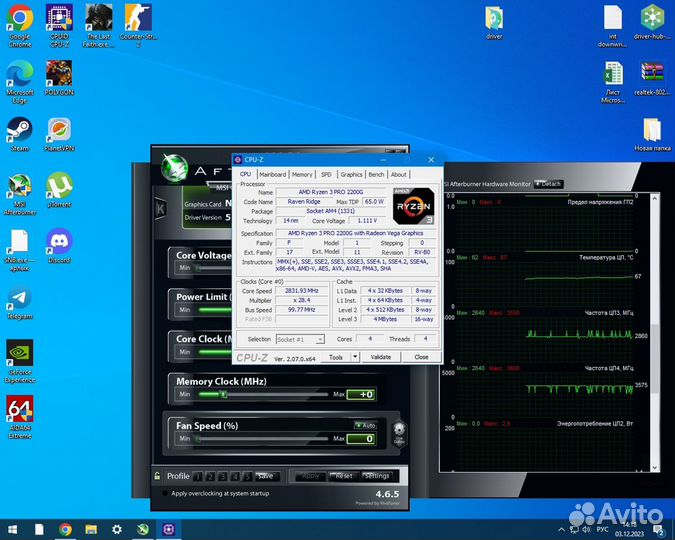Click Validate button in CPU-Z
675x540 pixels.
click(381, 357)
